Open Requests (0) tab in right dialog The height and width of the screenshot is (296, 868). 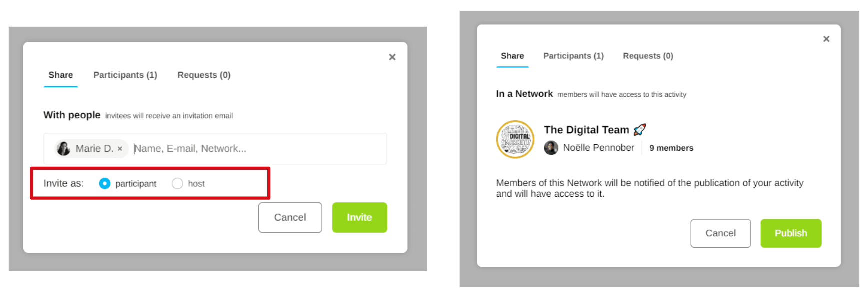648,56
